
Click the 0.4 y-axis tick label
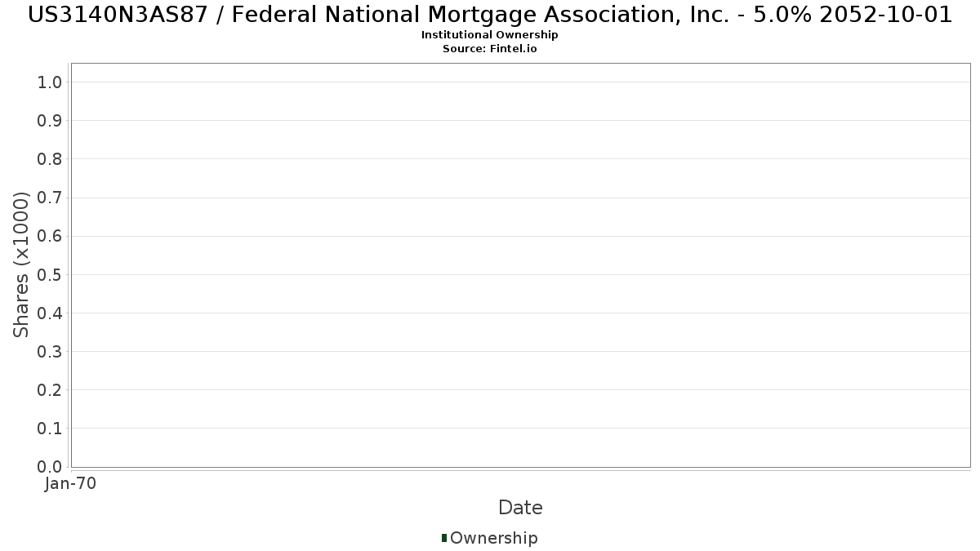pos(50,313)
